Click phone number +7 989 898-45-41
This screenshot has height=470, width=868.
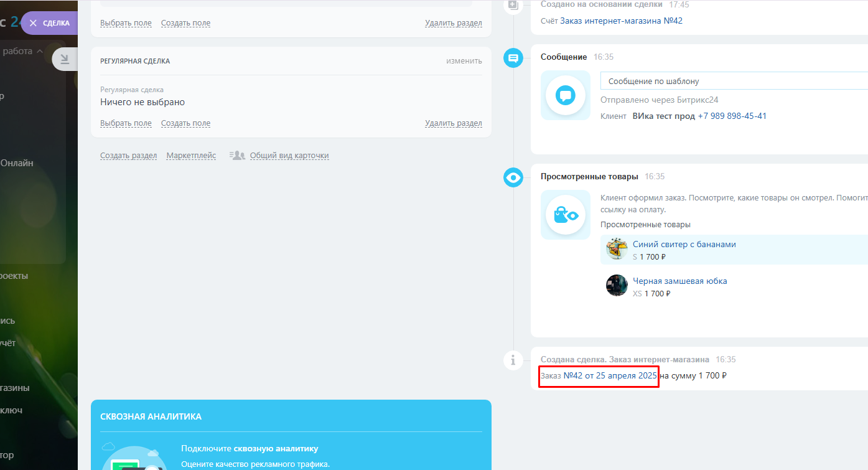732,116
